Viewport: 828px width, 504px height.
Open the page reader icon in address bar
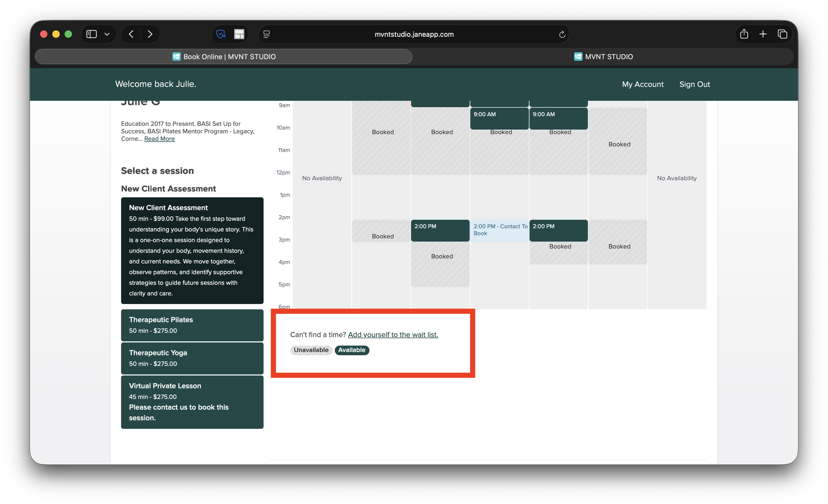(x=267, y=34)
